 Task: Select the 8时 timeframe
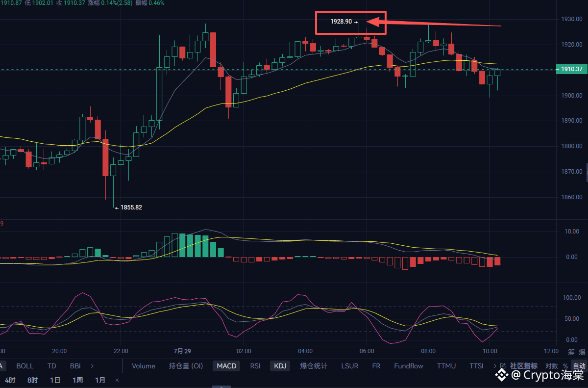pos(33,380)
